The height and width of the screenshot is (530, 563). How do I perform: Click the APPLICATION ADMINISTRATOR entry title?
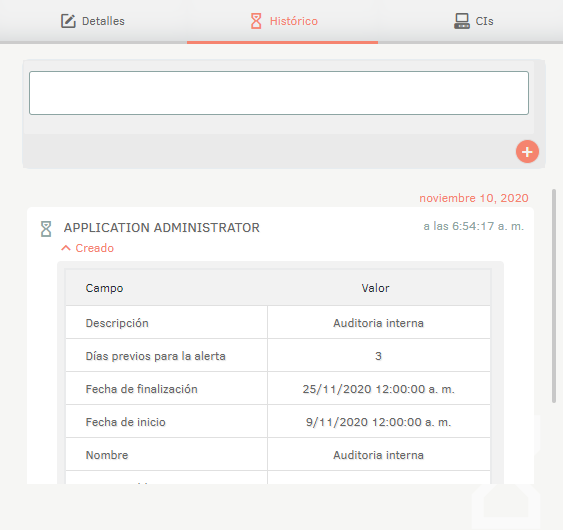coord(162,228)
